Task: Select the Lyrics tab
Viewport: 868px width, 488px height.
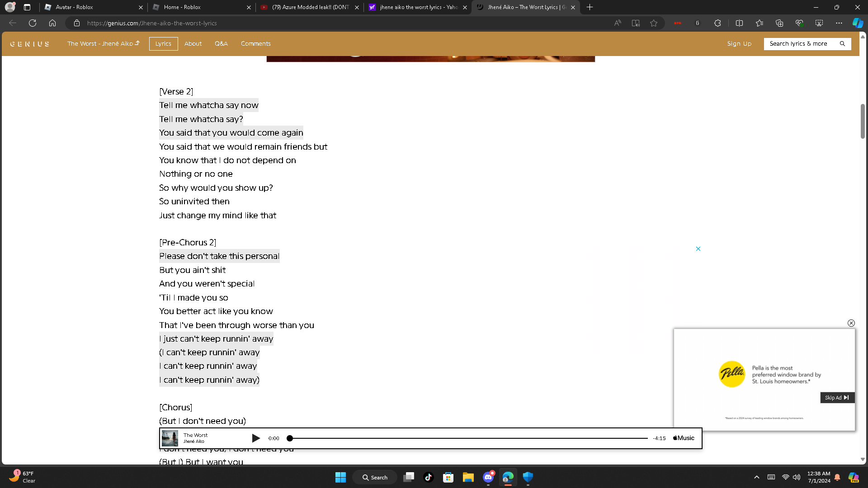Action: click(163, 44)
